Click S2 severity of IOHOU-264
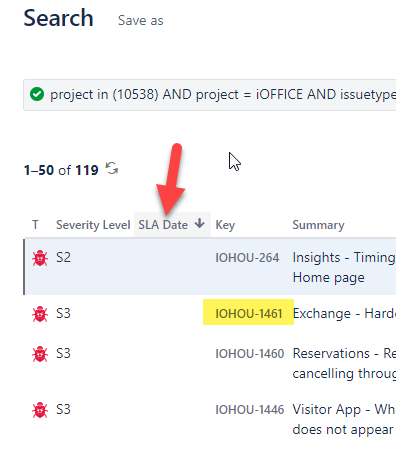The height and width of the screenshot is (457, 396). click(63, 258)
